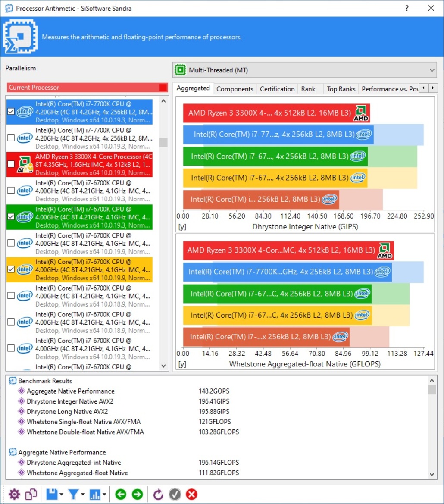Click the Intel logo on the blue Dhrystone bar

pos(363,134)
